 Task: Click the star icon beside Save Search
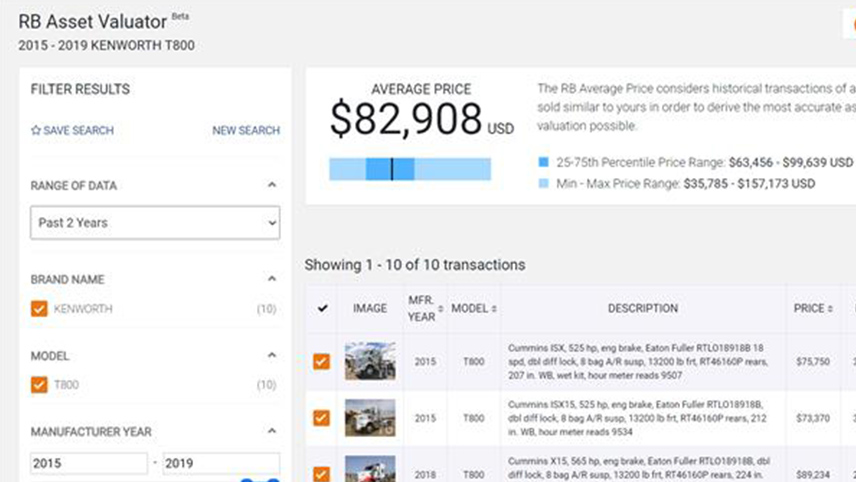pos(36,130)
